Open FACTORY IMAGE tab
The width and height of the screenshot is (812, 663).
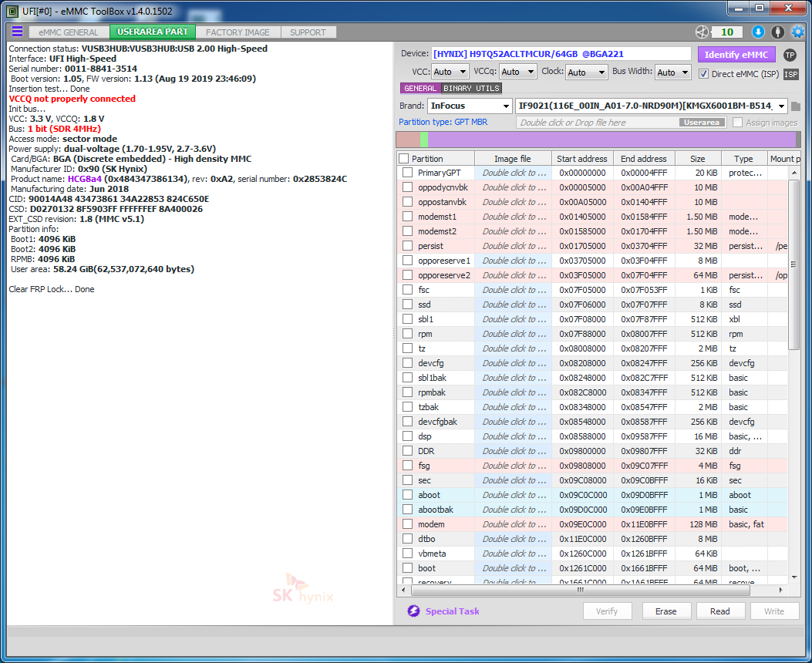[238, 32]
